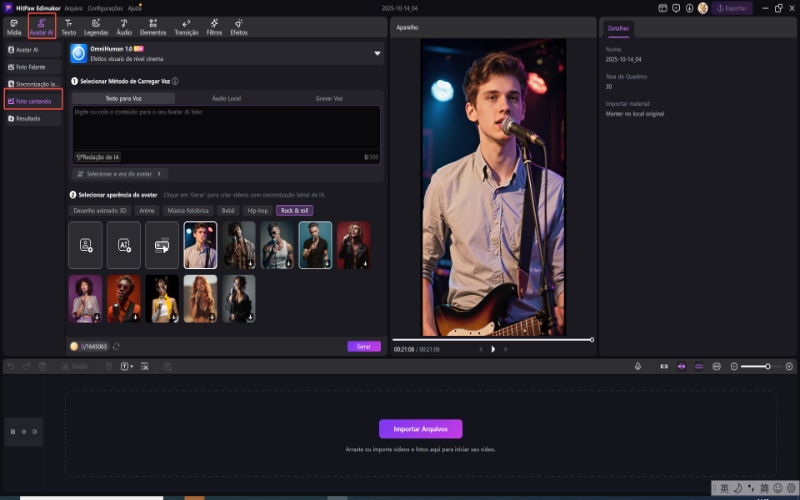Switch to the Áudio Local tab
Screen dimensions: 800x500
[x=226, y=98]
